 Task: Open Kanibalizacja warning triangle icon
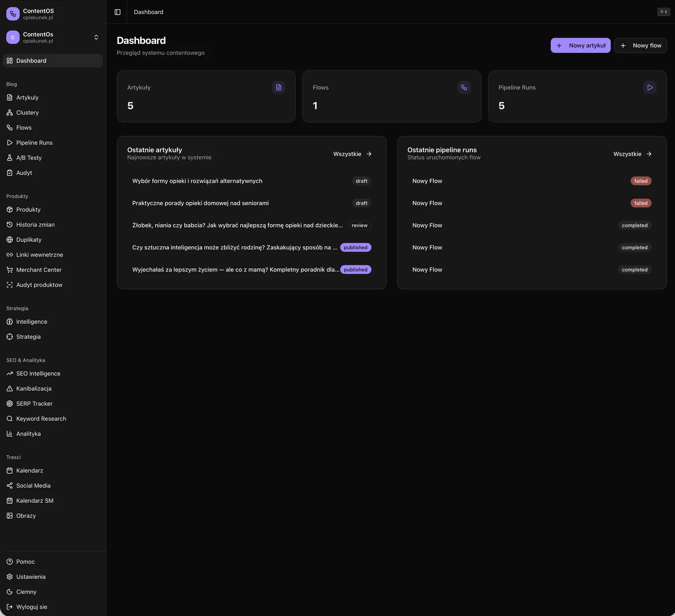click(9, 388)
